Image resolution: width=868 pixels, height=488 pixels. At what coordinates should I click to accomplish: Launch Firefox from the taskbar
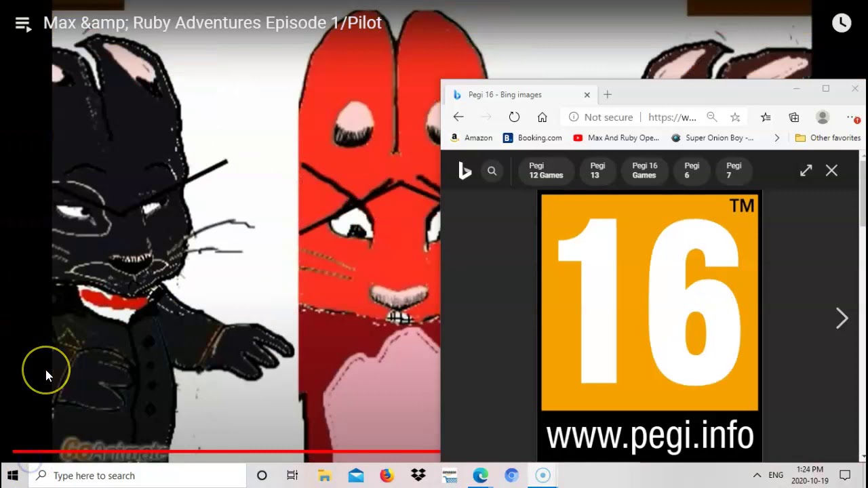(387, 475)
